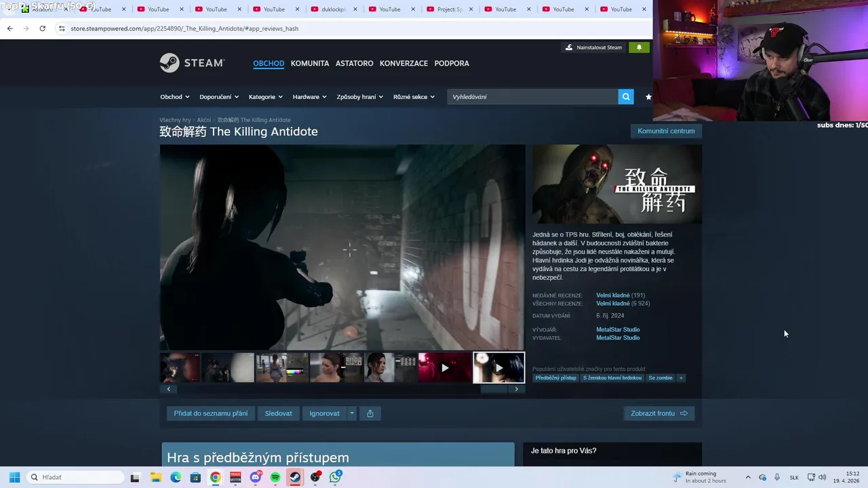Image resolution: width=868 pixels, height=488 pixels.
Task: Go back with the browser back arrow
Action: [9, 28]
